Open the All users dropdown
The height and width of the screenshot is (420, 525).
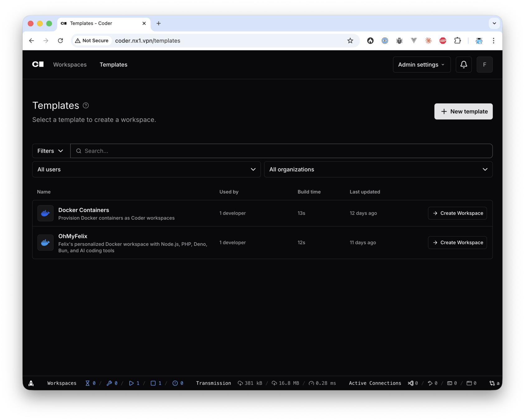(146, 169)
